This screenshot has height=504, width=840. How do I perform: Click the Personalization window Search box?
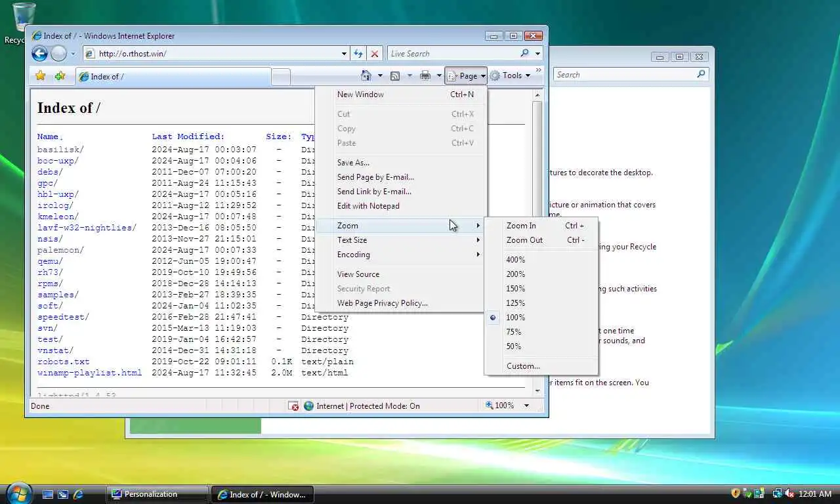623,75
